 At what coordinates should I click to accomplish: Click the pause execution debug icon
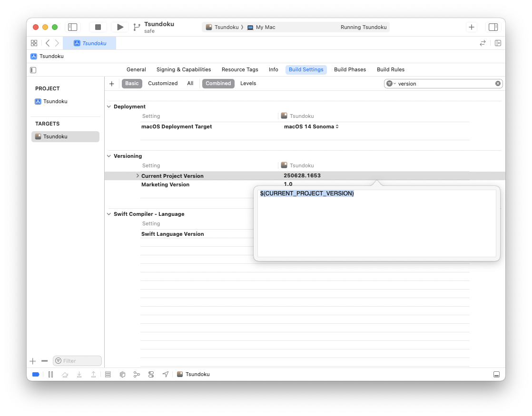click(50, 374)
